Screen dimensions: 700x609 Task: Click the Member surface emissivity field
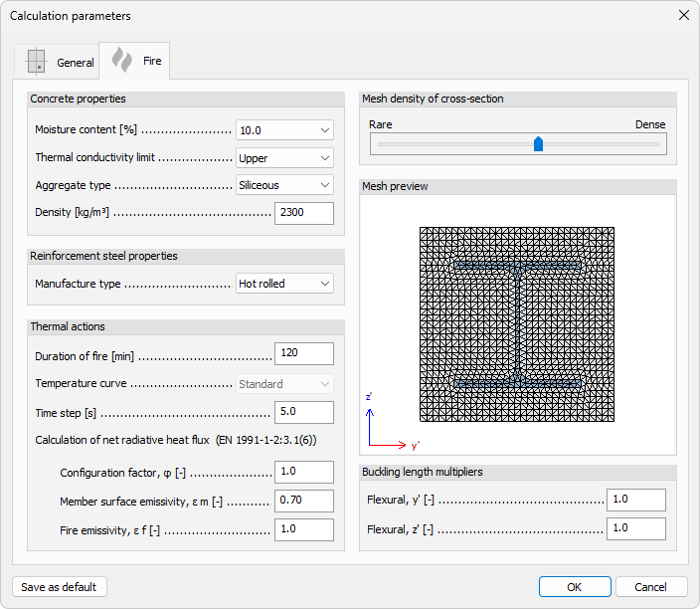[304, 501]
